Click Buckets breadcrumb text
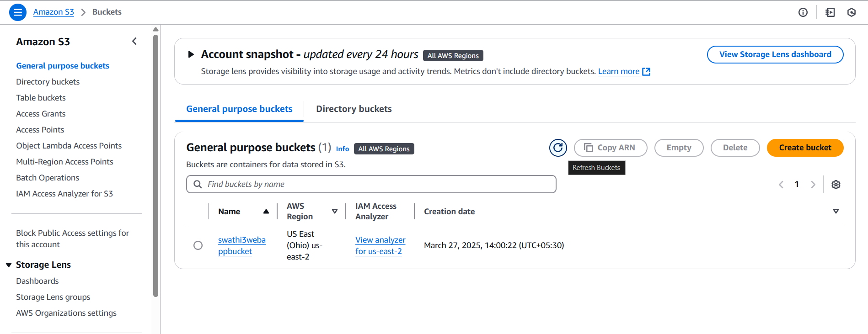Viewport: 868px width, 334px height. click(x=107, y=12)
